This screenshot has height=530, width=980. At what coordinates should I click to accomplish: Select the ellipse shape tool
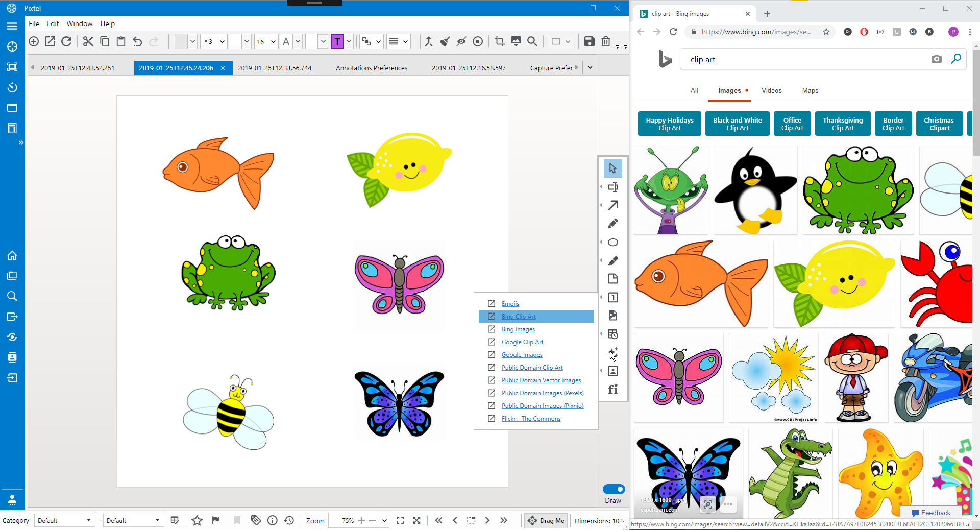click(x=613, y=242)
